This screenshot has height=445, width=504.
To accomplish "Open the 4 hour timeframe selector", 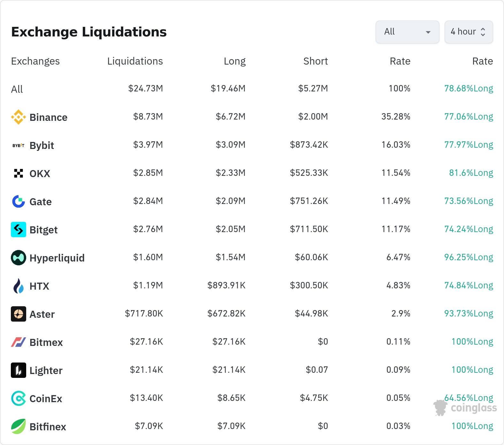I will click(x=468, y=32).
